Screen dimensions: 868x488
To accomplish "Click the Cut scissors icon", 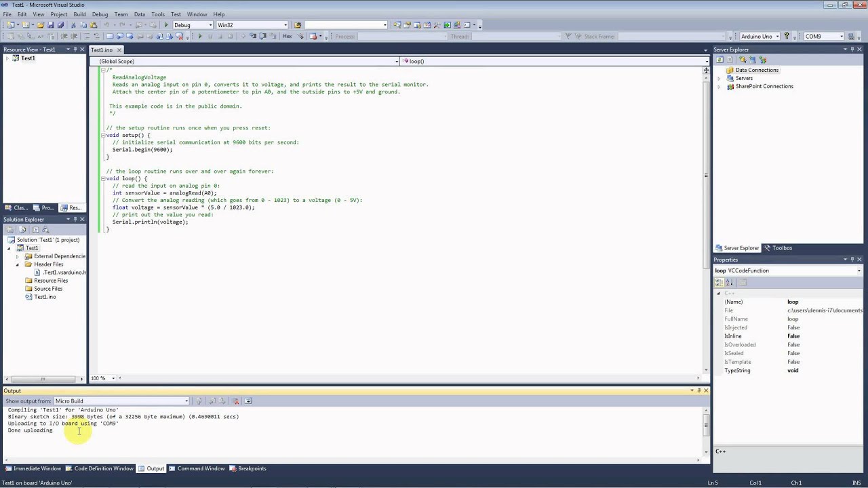I will point(73,25).
